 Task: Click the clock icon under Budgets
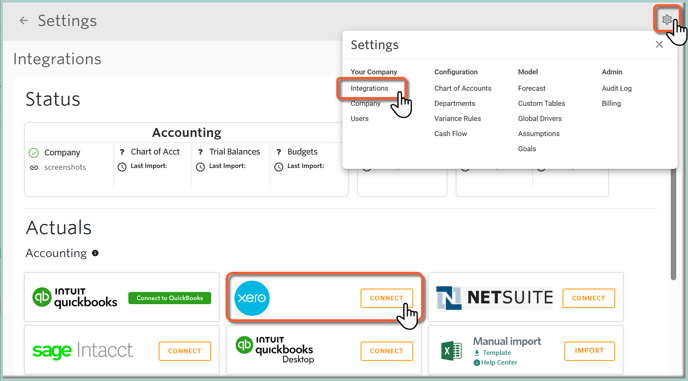tap(279, 167)
